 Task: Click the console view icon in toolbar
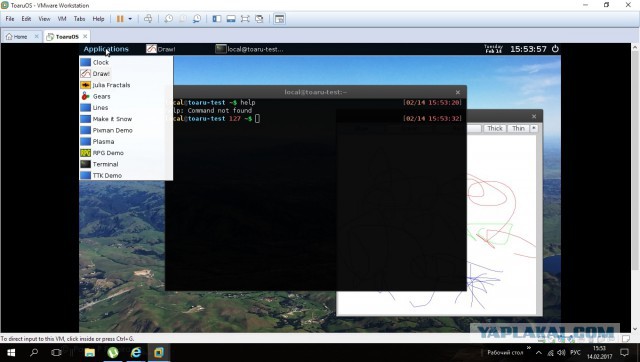[279, 19]
